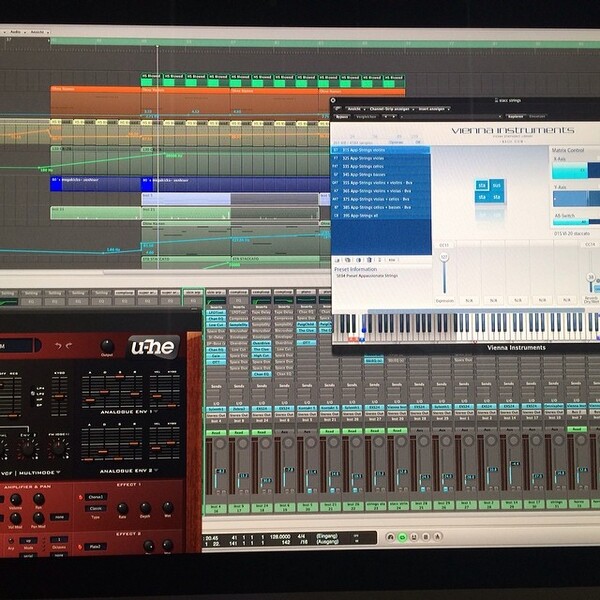Select 32S App-Strings violas preset

pos(380,158)
